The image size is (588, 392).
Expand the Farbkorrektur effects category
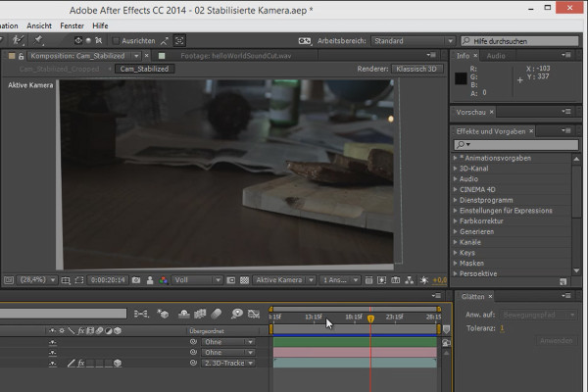pos(455,220)
